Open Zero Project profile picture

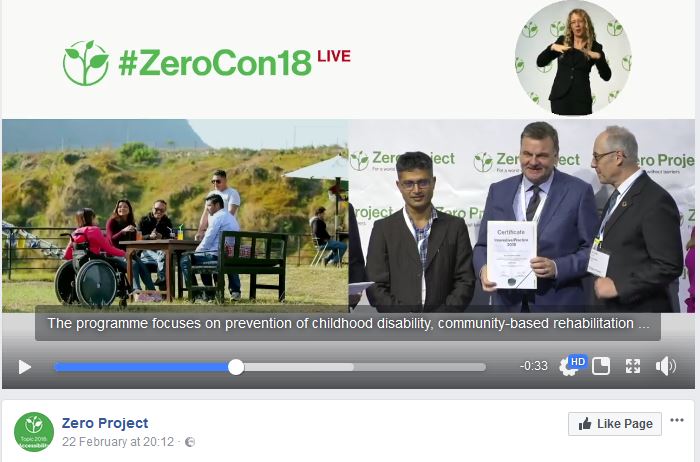point(34,432)
